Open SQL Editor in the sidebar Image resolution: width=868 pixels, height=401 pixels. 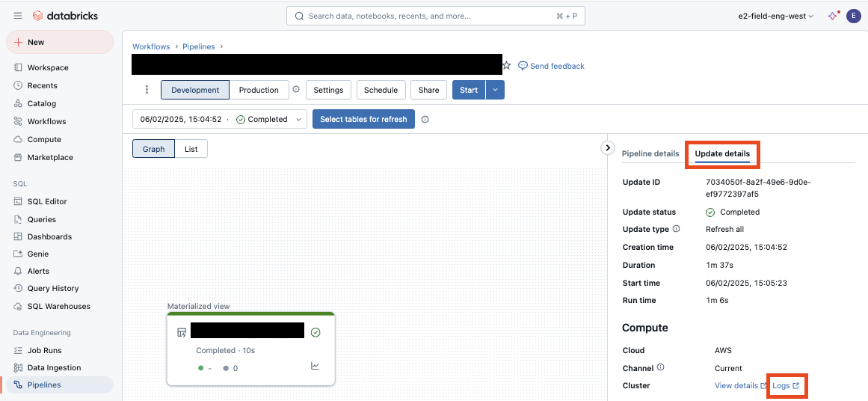coord(47,201)
